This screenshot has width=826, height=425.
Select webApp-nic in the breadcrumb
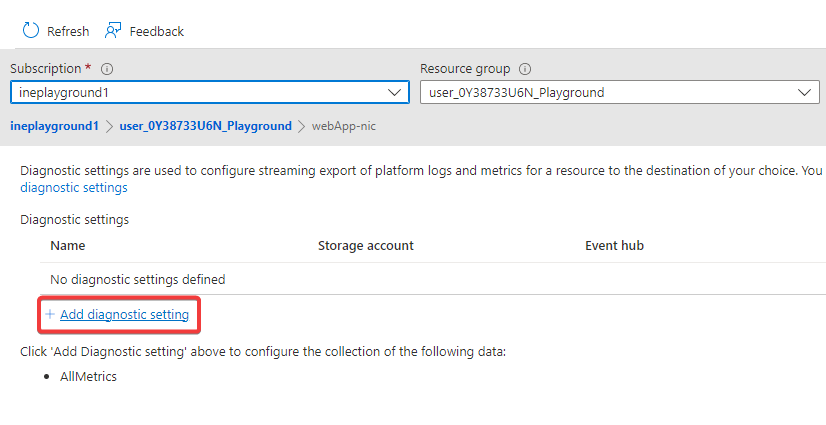pyautogui.click(x=343, y=126)
